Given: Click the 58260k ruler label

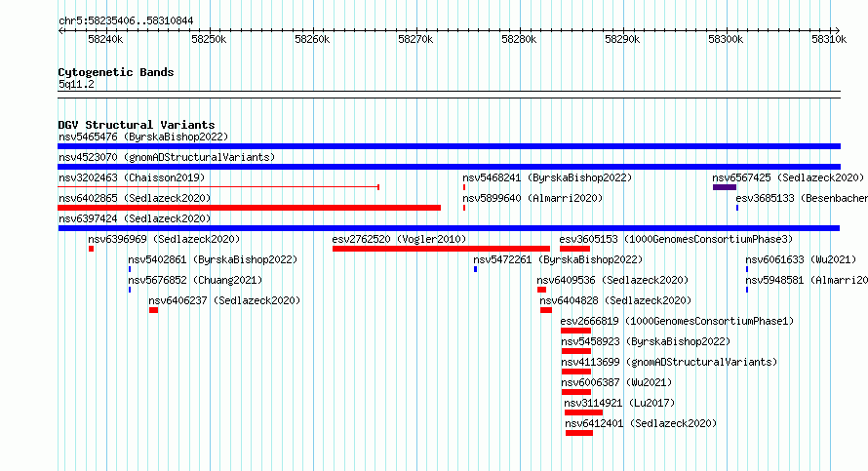Looking at the screenshot, I should pyautogui.click(x=313, y=40).
